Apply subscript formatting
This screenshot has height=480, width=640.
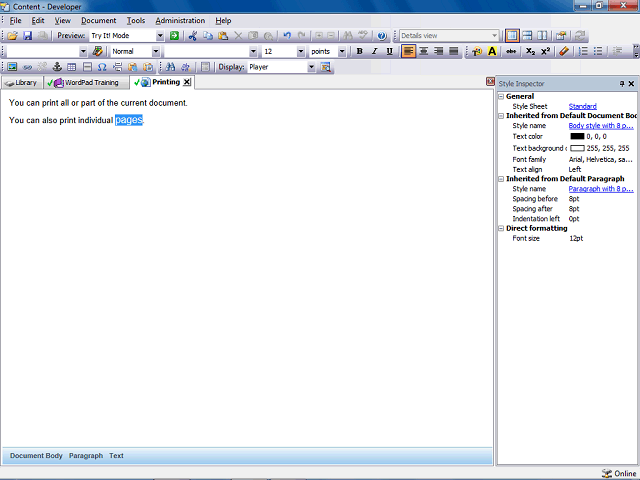530,51
